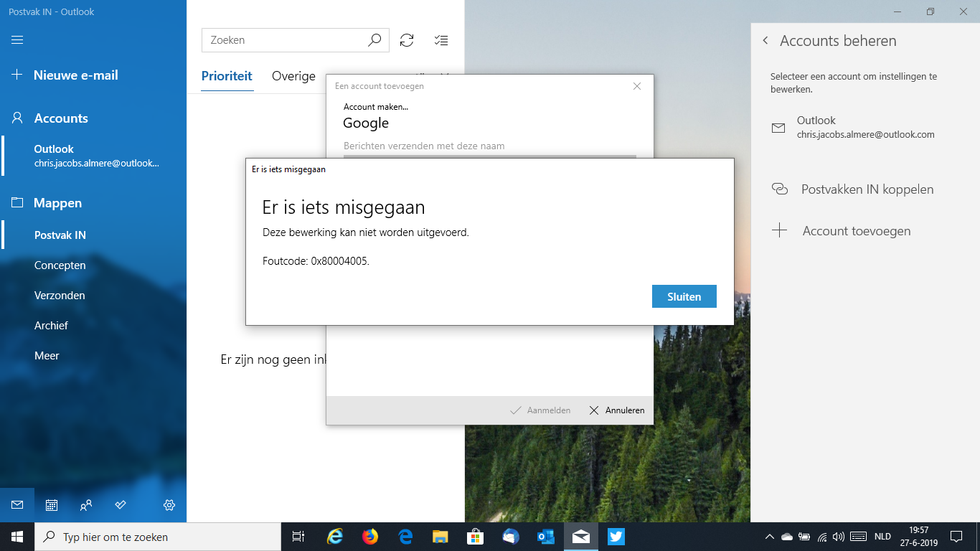Open Microsoft Store from taskbar
Image resolution: width=980 pixels, height=551 pixels.
pyautogui.click(x=476, y=537)
